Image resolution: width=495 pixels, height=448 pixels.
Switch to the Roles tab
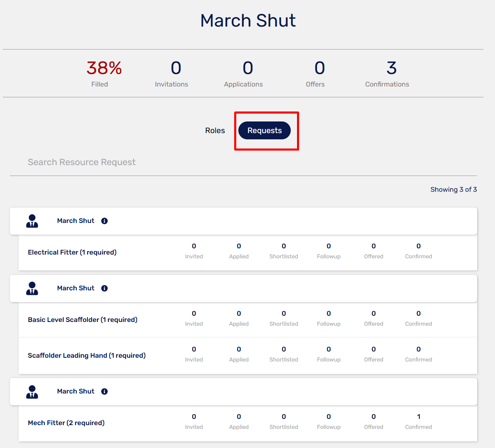[215, 130]
